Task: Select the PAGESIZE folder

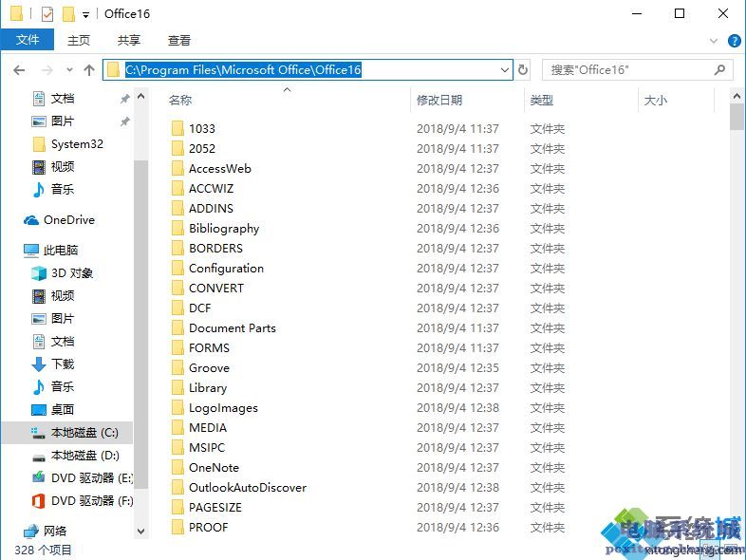Action: coord(215,508)
